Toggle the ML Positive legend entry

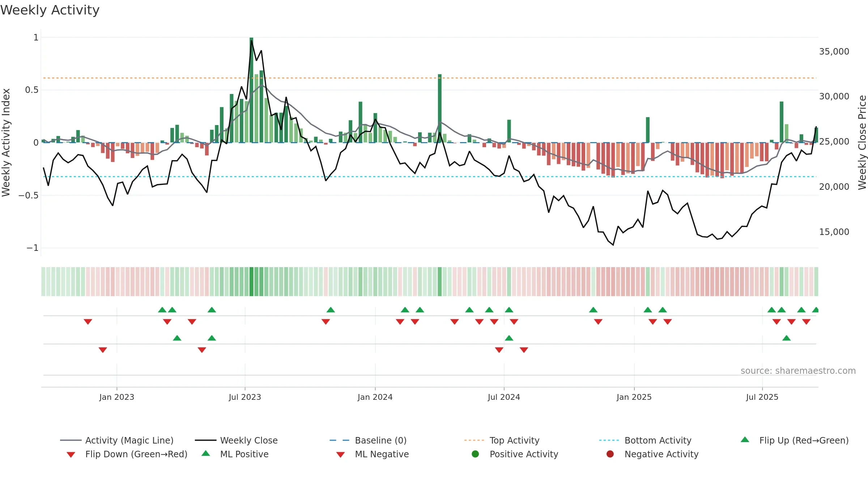235,454
